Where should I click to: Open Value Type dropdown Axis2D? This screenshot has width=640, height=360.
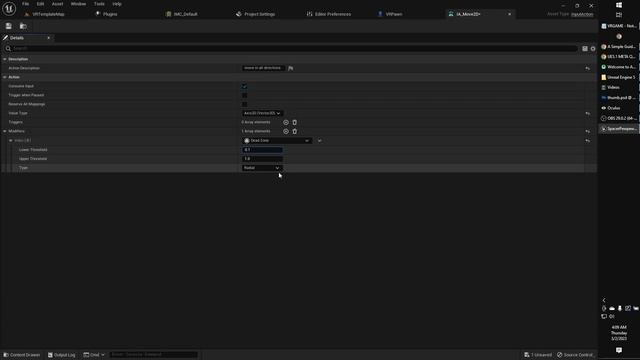(262, 113)
